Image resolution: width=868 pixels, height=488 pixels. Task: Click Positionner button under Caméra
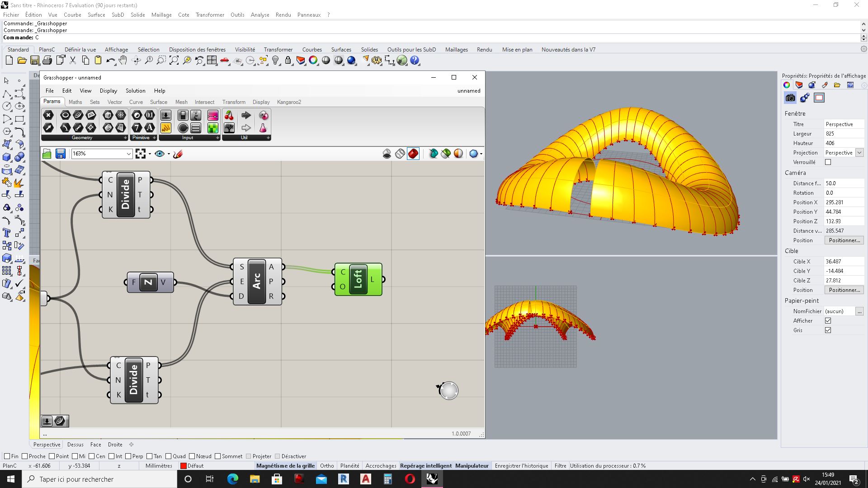coord(844,240)
